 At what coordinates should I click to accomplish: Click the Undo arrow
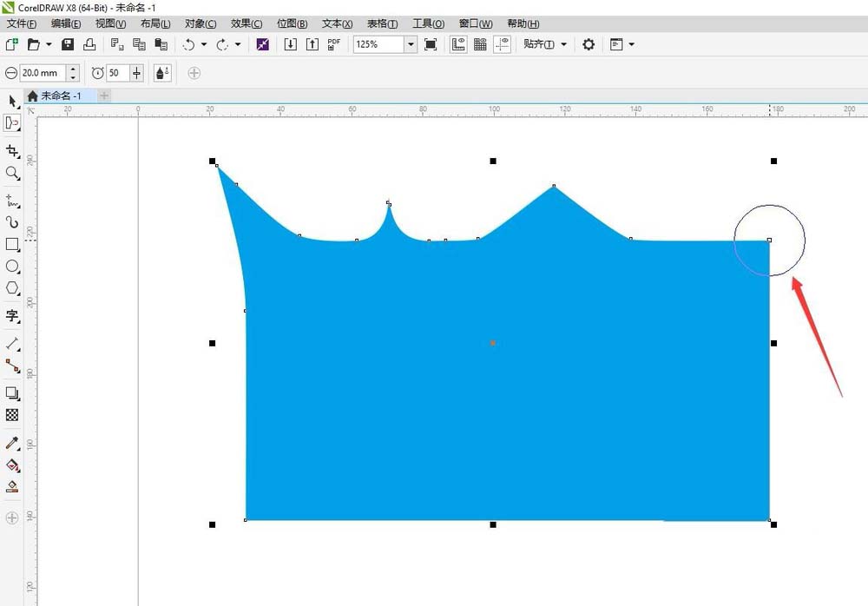pyautogui.click(x=188, y=44)
